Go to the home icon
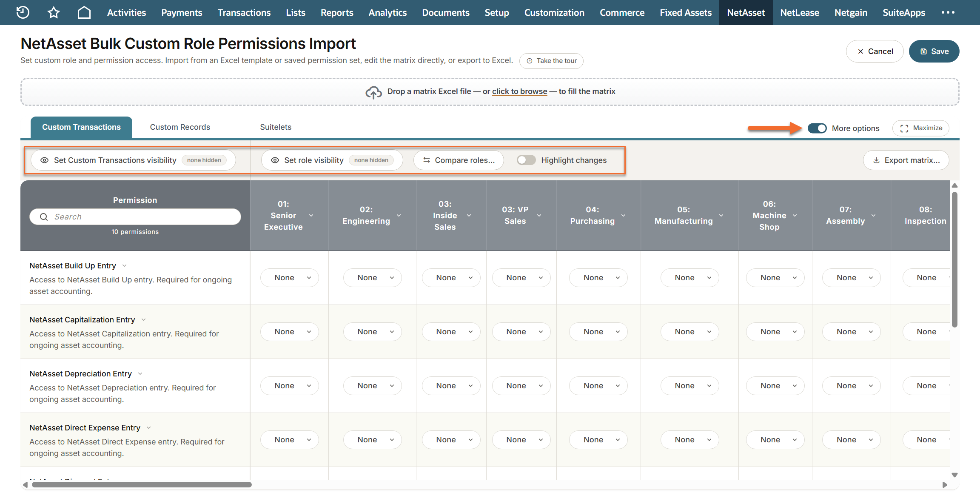This screenshot has width=980, height=504. click(84, 12)
